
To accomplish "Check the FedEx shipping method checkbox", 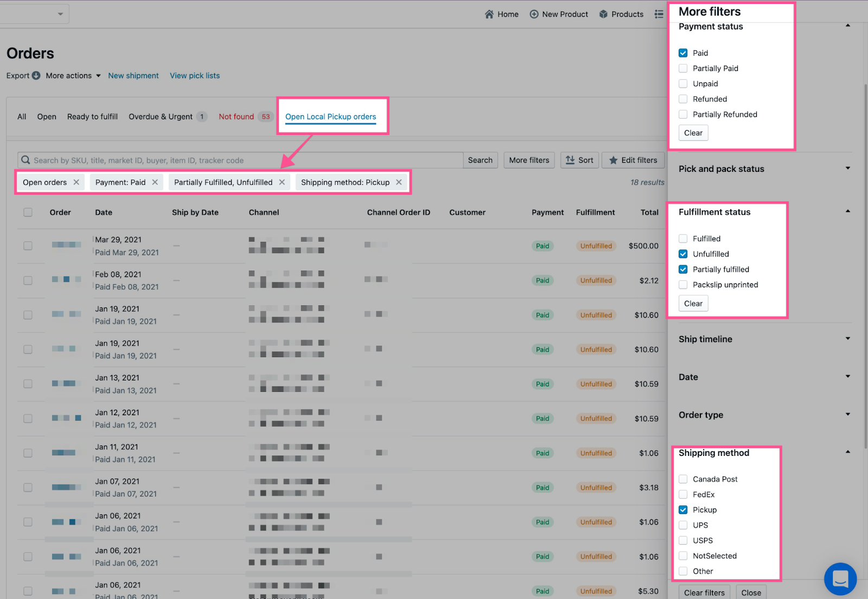I will [683, 494].
